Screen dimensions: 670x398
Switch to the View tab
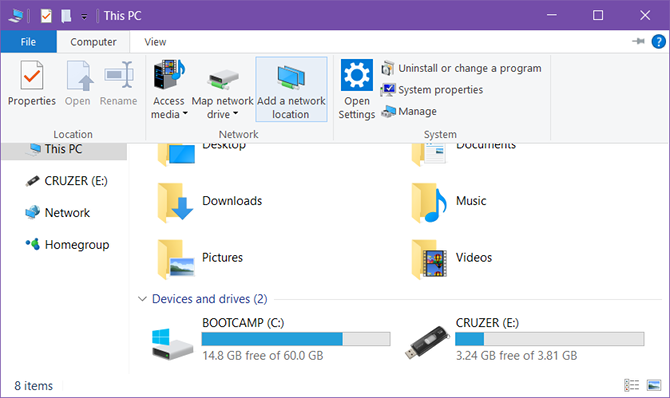pyautogui.click(x=155, y=42)
